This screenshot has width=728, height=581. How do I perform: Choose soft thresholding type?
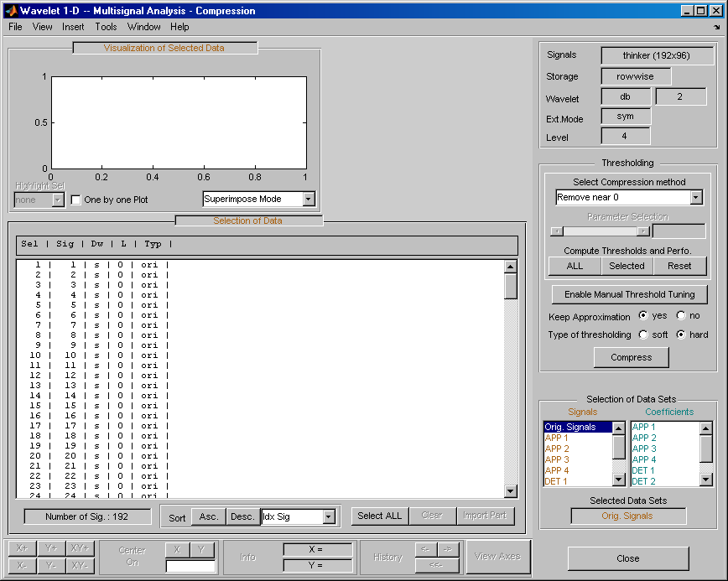(x=643, y=335)
